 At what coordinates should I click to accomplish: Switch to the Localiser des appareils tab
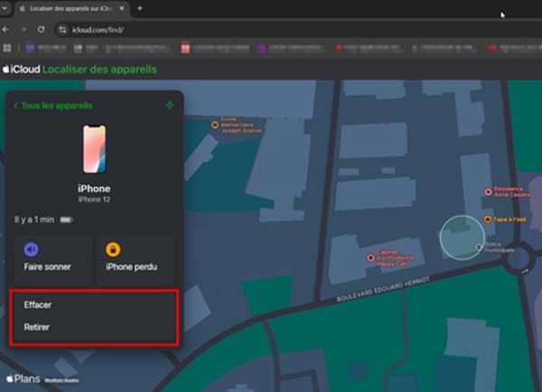(x=72, y=8)
